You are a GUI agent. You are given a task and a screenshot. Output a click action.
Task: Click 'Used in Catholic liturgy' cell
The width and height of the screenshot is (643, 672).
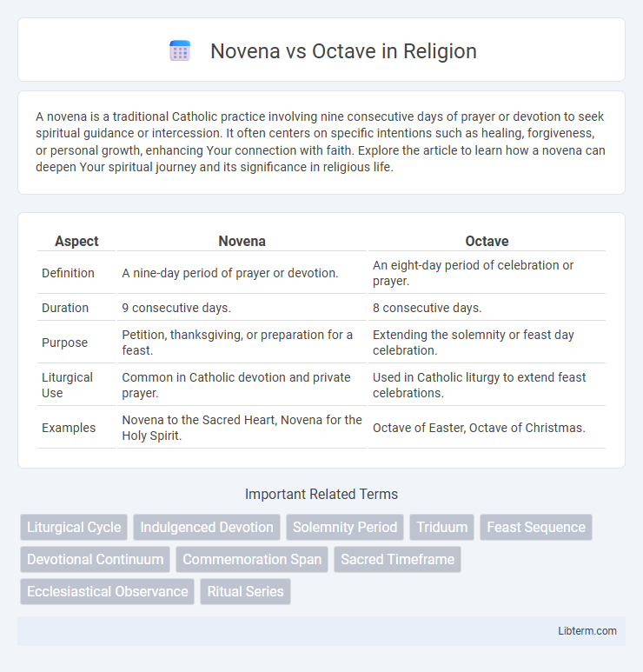click(487, 385)
